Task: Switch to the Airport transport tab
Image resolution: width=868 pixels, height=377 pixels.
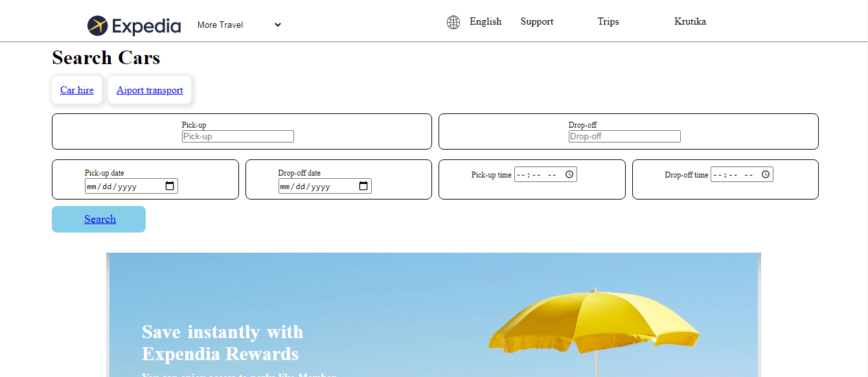Action: [150, 89]
